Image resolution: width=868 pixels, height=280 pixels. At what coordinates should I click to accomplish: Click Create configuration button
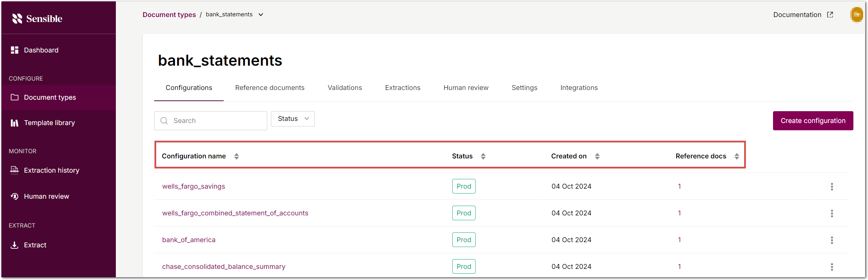point(813,121)
